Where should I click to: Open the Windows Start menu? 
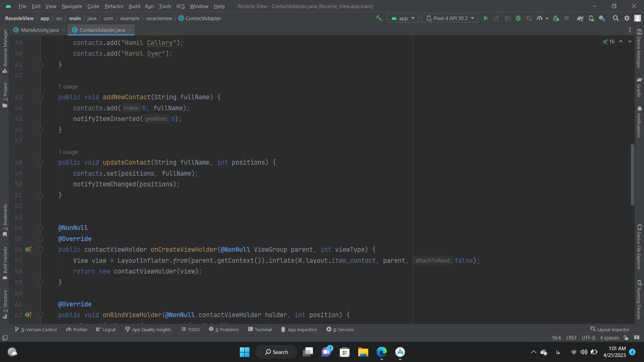coord(245,352)
